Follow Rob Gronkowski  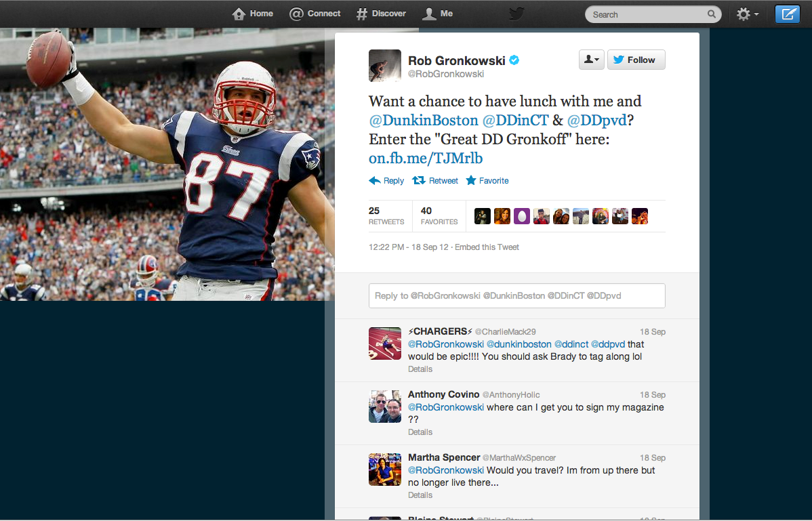(636, 60)
